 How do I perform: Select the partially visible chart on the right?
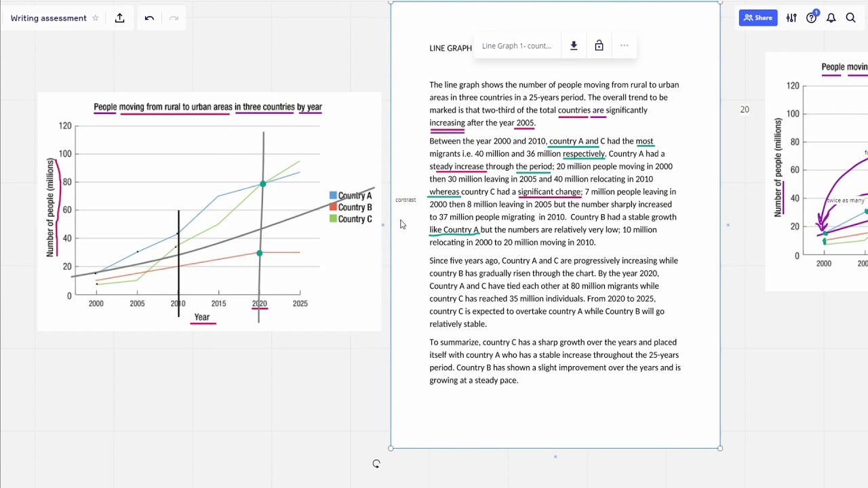[816, 171]
